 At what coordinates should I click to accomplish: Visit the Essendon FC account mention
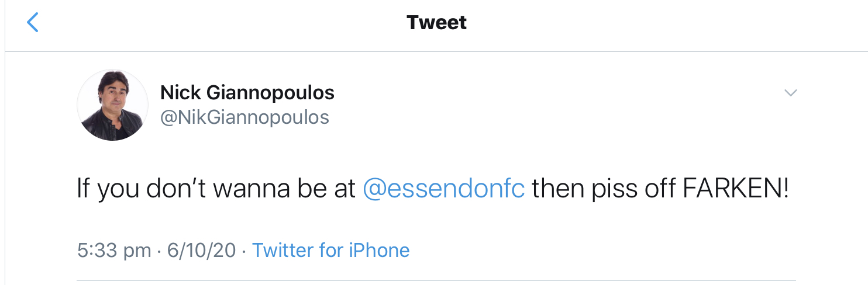pyautogui.click(x=444, y=189)
